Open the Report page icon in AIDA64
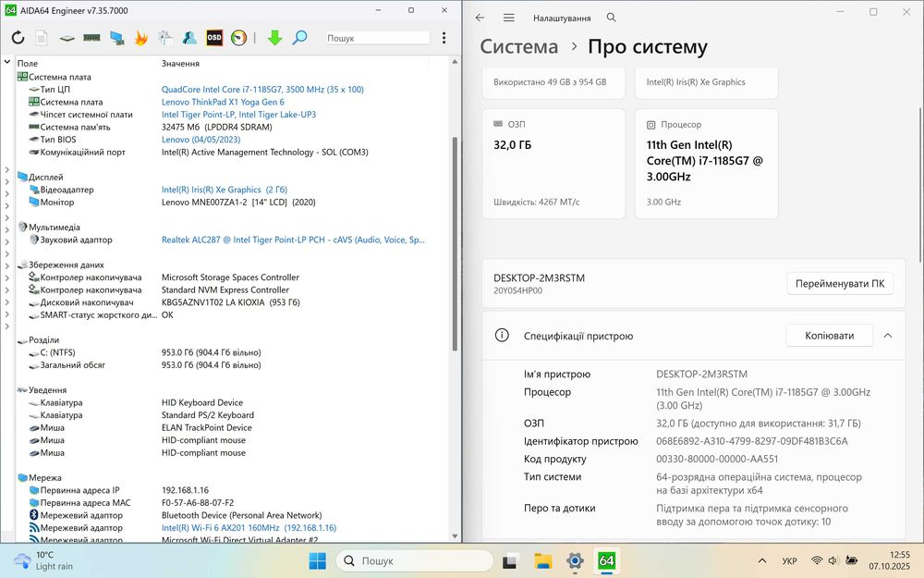The width and height of the screenshot is (924, 578). tap(42, 38)
